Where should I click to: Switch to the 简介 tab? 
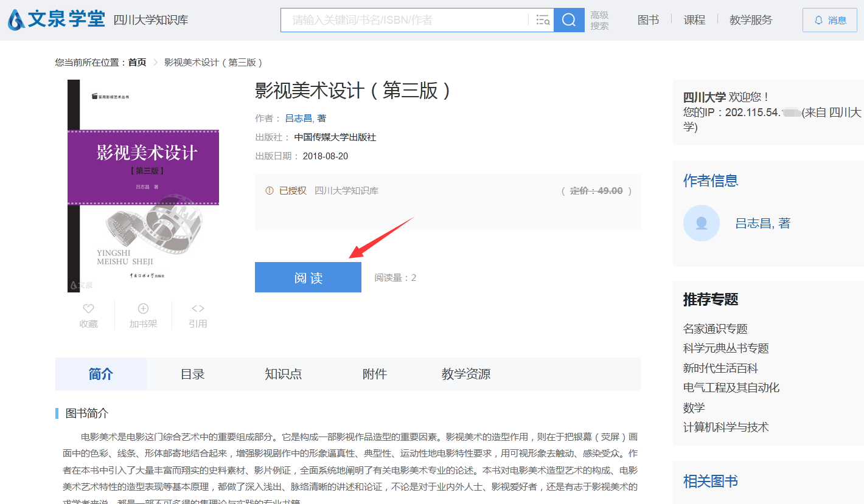101,374
